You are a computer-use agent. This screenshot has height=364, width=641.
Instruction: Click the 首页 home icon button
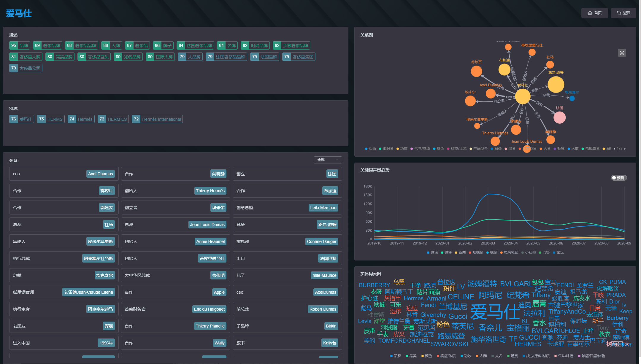click(594, 13)
